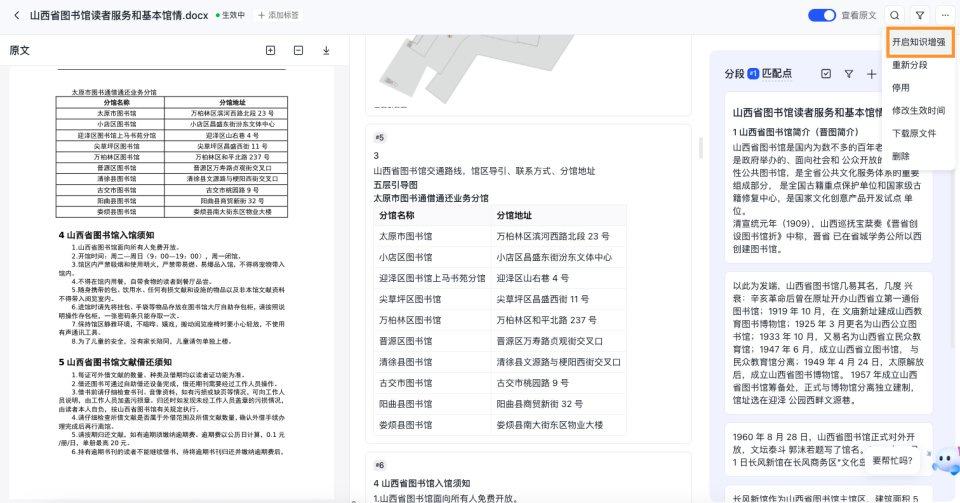Image resolution: width=960 pixels, height=503 pixels.
Task: Zoom in the original document preview
Action: pos(270,50)
